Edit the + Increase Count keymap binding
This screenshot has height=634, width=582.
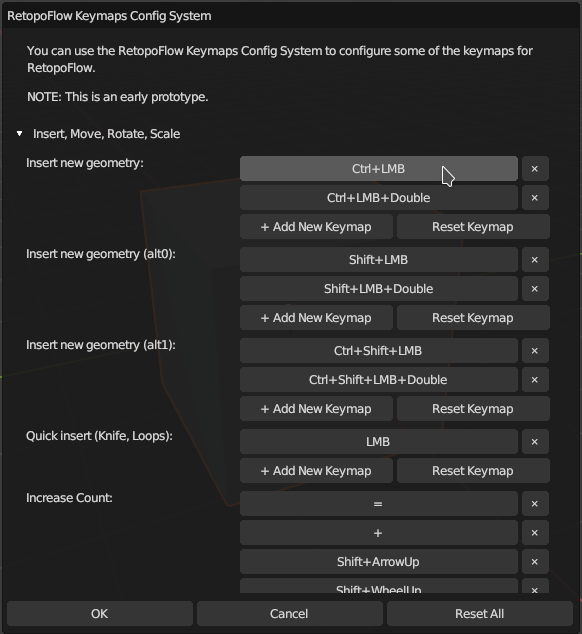379,533
